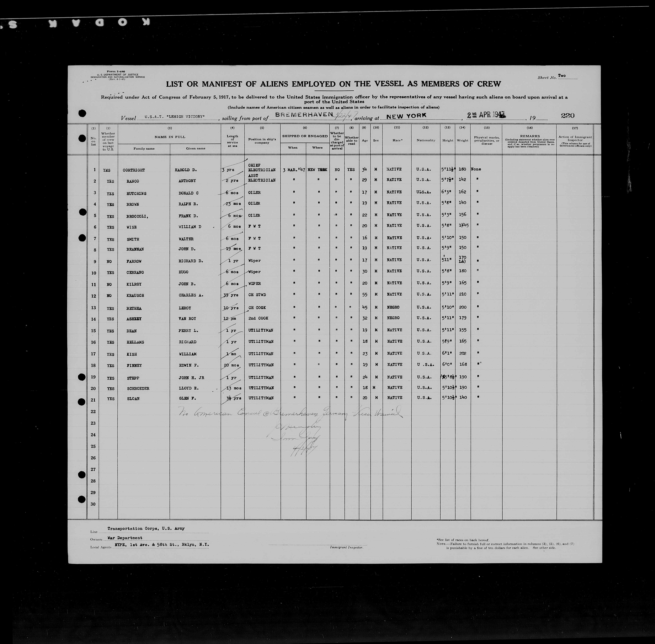
Task: Select given name EDWIN F.
Action: 188,365
